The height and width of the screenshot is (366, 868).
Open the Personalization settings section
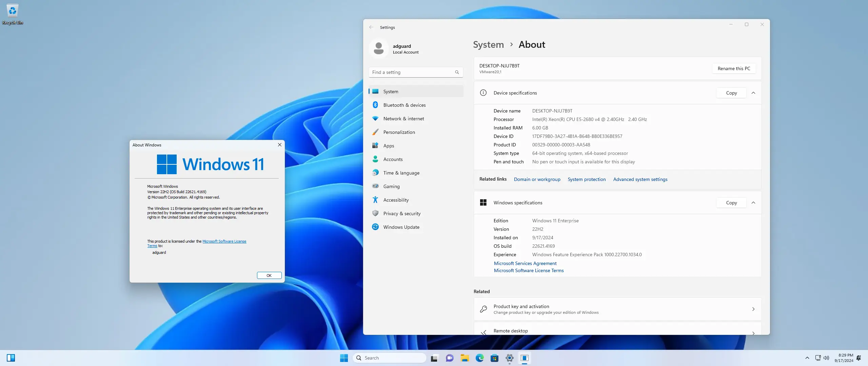(399, 132)
